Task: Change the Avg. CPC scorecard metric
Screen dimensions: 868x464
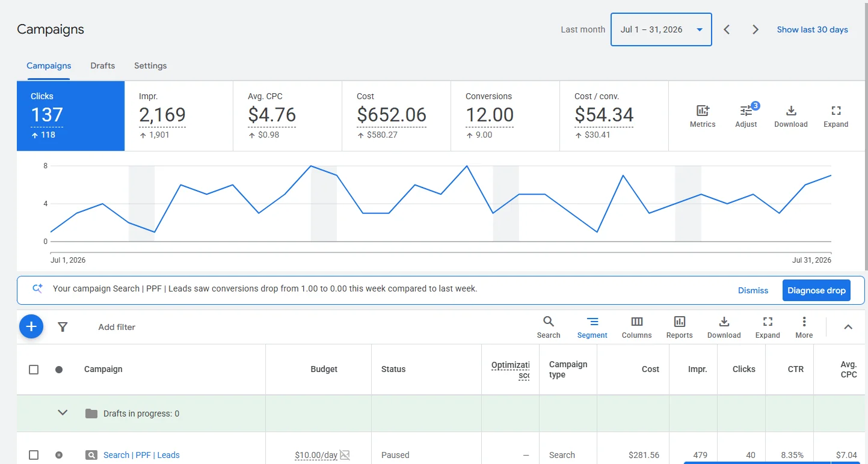Action: click(x=288, y=116)
